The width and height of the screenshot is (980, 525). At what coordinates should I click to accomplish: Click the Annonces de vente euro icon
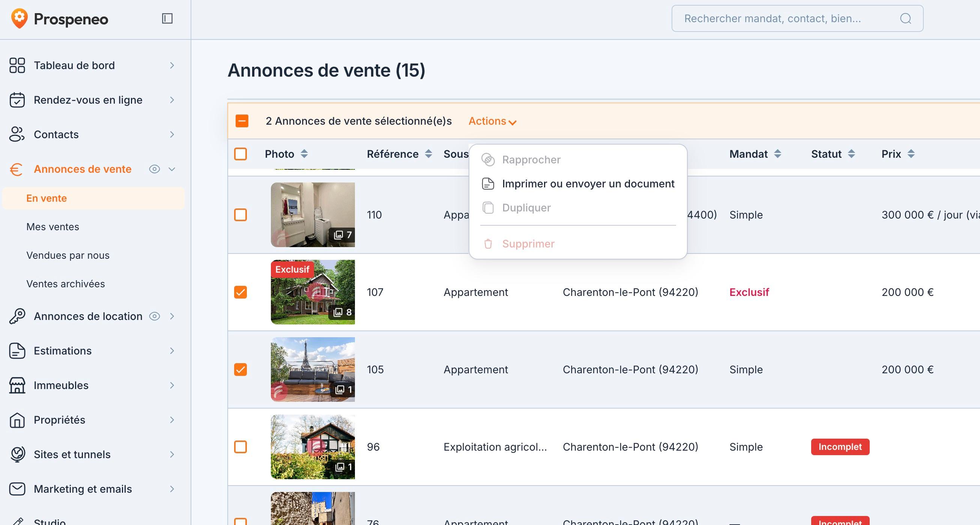pos(17,169)
